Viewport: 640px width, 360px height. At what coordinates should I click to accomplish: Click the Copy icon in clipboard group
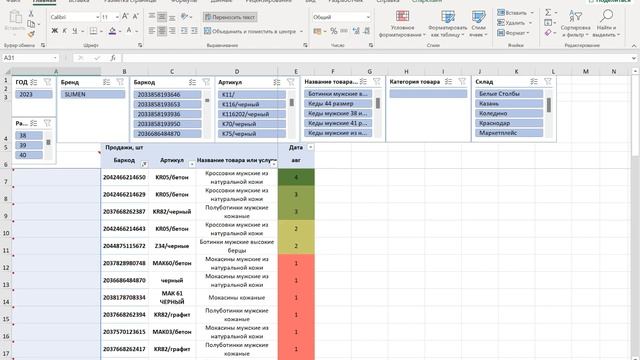pos(31,24)
